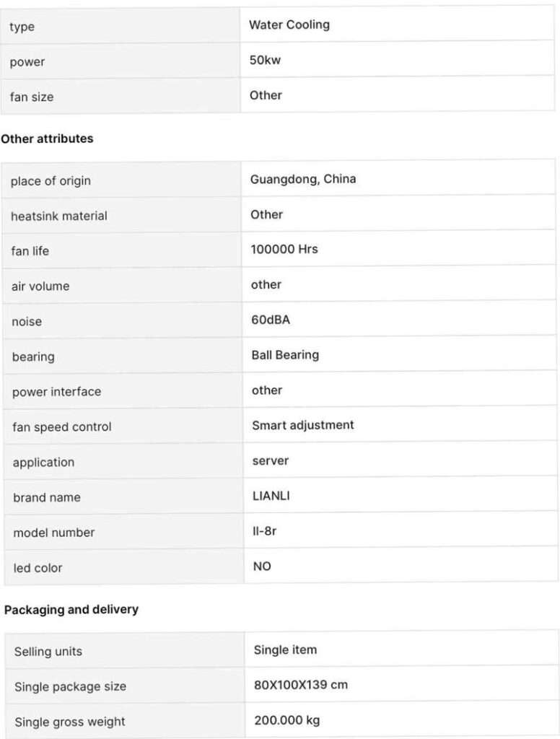
Task: Select the 'air volume' attribute label
Action: click(40, 286)
